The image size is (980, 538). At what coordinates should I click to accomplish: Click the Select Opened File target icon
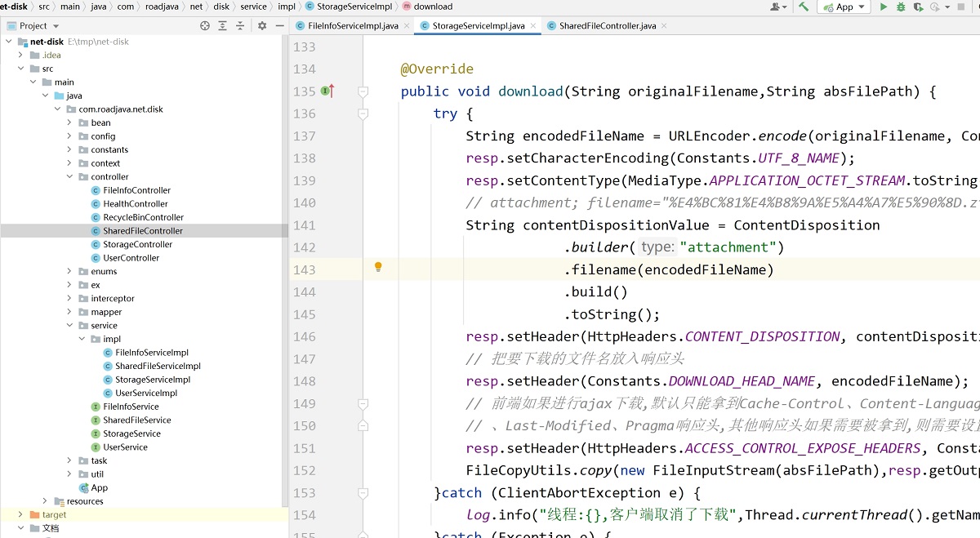click(x=205, y=25)
